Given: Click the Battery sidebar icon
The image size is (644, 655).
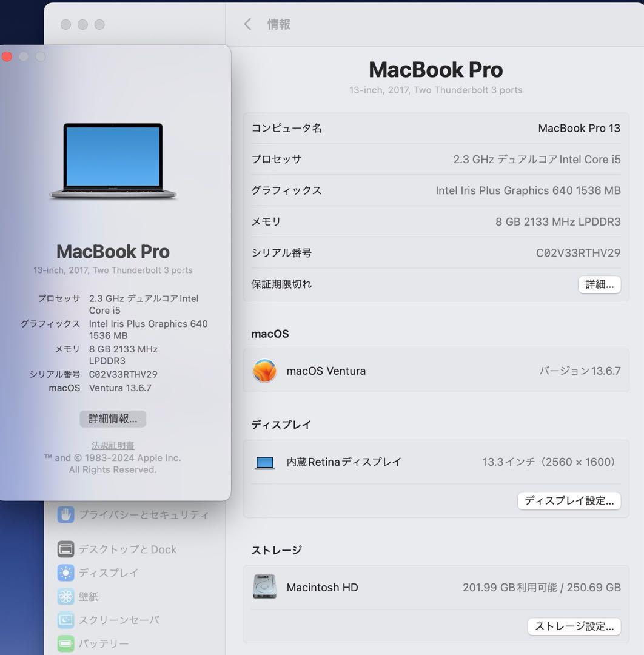Looking at the screenshot, I should [x=65, y=643].
